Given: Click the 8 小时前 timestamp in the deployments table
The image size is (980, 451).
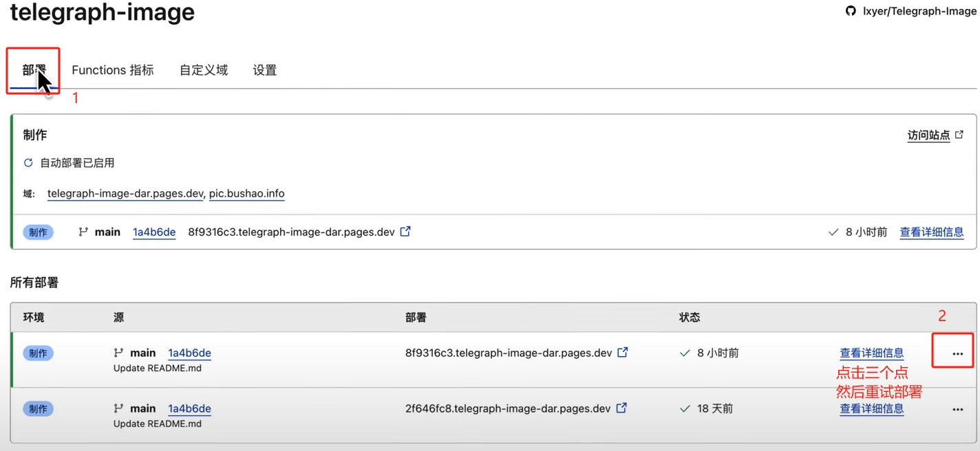Looking at the screenshot, I should [x=718, y=353].
